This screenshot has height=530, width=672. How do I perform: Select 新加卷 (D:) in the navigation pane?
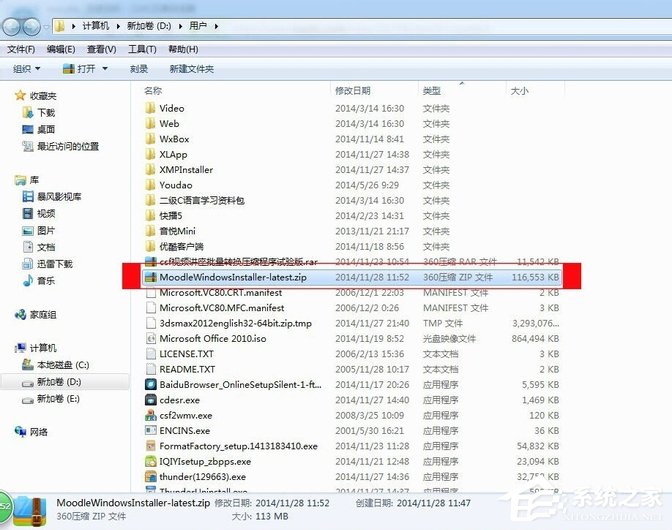coord(59,382)
